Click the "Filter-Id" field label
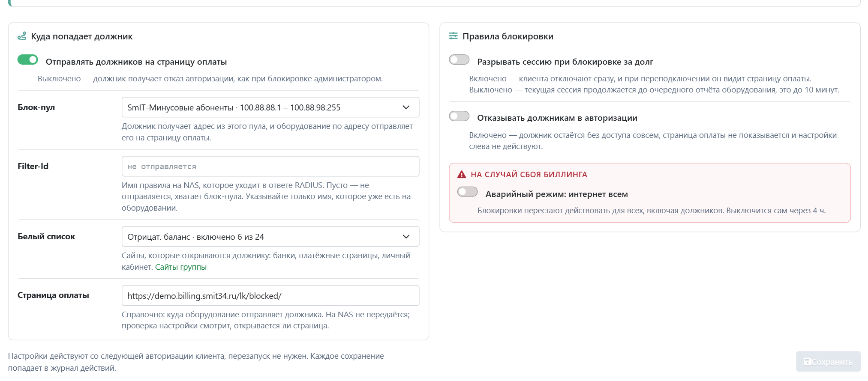The width and height of the screenshot is (868, 381). point(33,167)
